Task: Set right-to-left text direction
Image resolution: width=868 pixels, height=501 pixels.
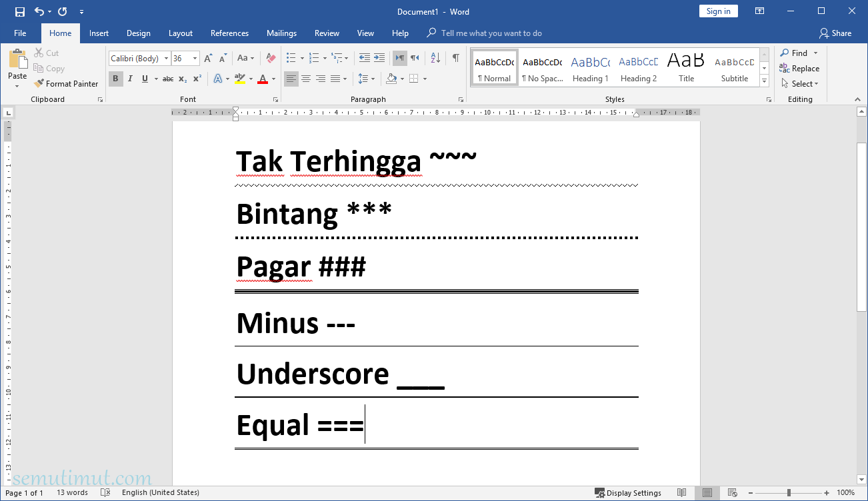Action: tap(415, 59)
